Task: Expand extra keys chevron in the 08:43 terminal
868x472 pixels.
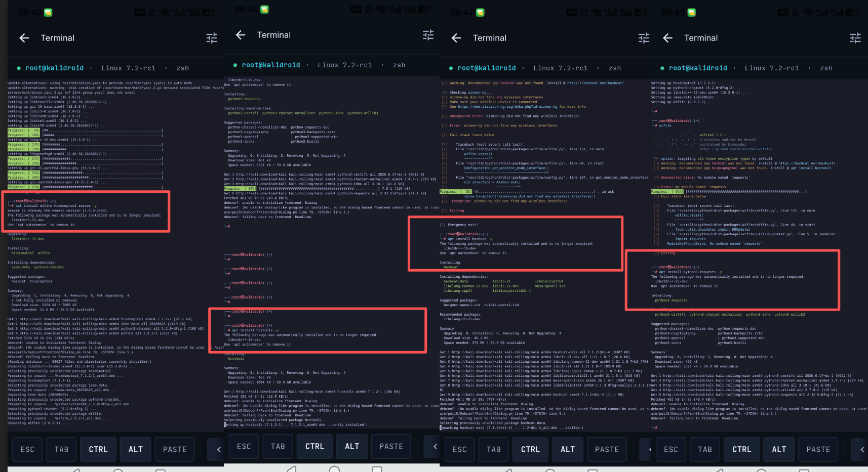Action: click(x=862, y=449)
